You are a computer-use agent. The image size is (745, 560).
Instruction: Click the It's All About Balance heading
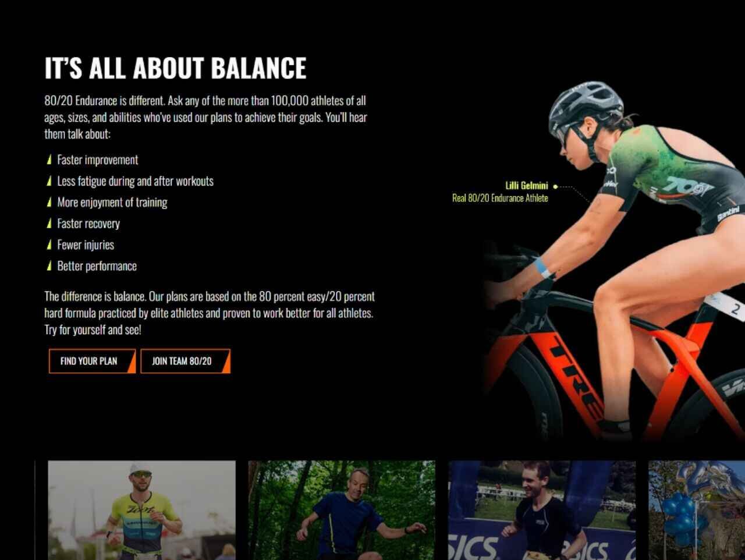175,68
